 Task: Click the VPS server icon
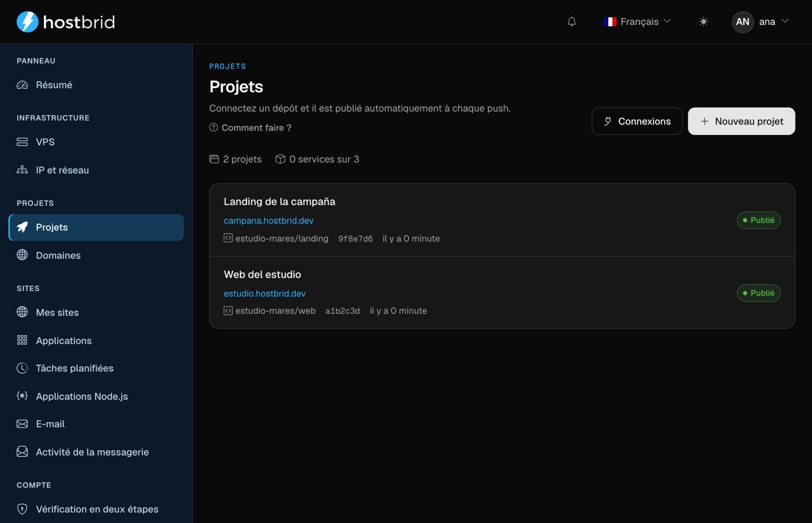pos(22,142)
